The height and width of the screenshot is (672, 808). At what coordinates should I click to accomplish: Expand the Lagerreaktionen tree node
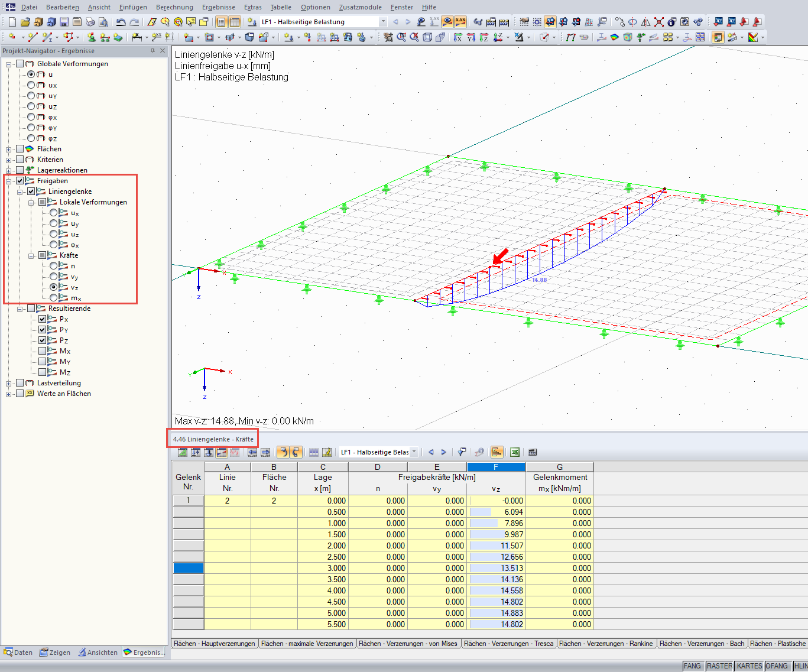point(9,170)
